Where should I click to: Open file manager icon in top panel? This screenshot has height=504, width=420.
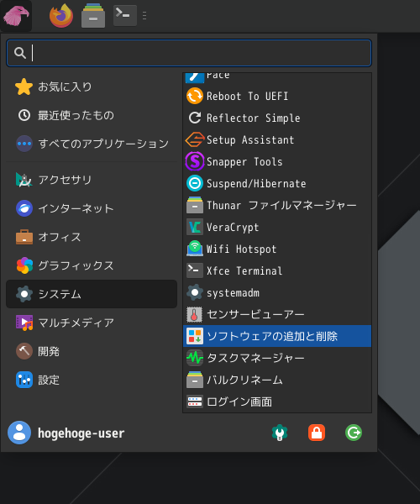[x=93, y=15]
